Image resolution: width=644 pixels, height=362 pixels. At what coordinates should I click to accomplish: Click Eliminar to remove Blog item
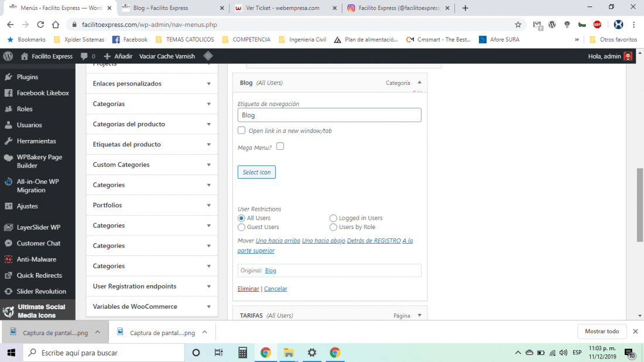pyautogui.click(x=248, y=289)
